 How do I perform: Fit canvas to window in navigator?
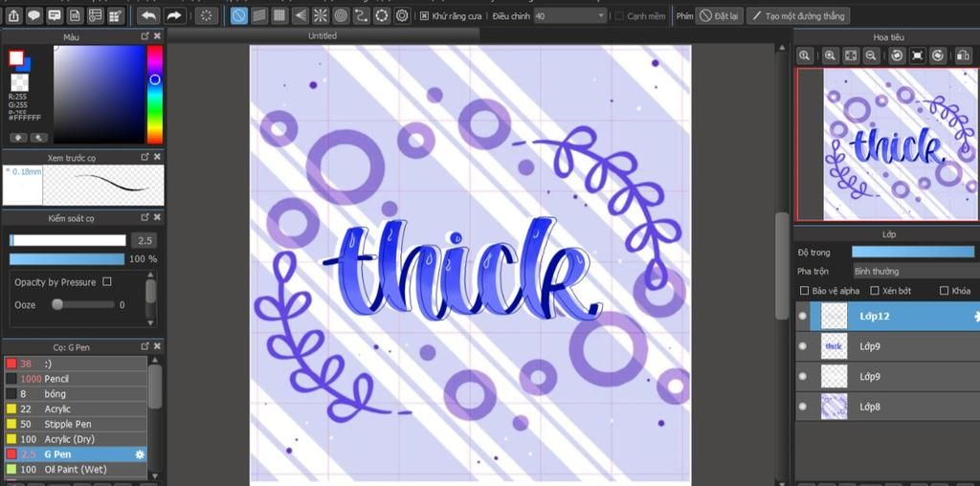(x=851, y=55)
